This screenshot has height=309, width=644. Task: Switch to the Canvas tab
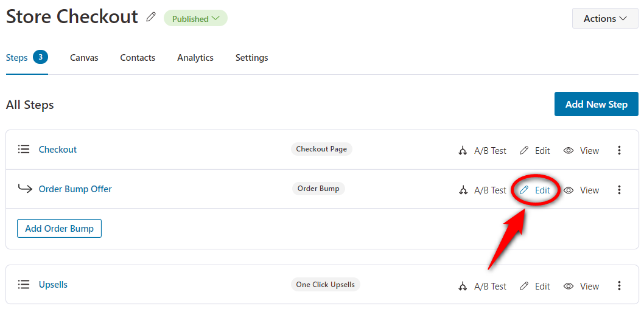click(84, 58)
